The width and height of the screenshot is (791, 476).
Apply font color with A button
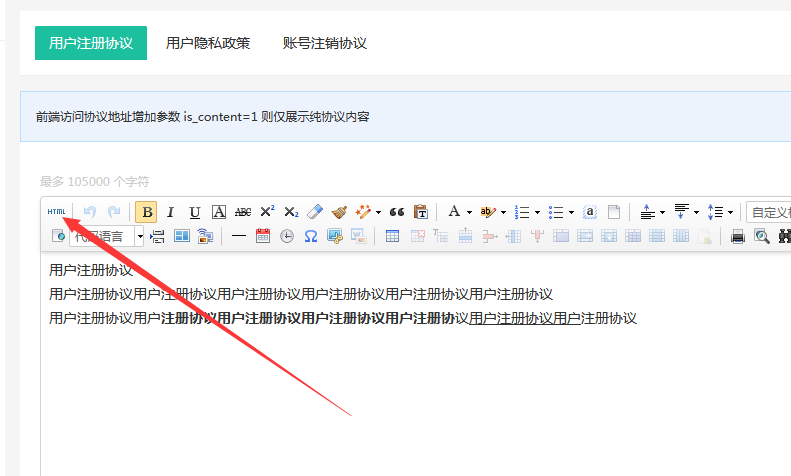(454, 212)
